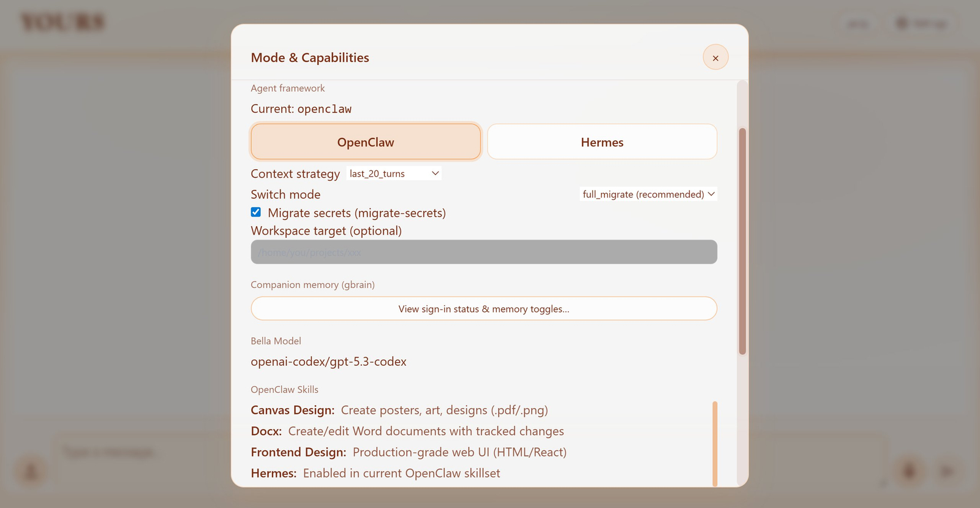Choose the Frontend Design skill entry
The width and height of the screenshot is (980, 508).
point(409,452)
